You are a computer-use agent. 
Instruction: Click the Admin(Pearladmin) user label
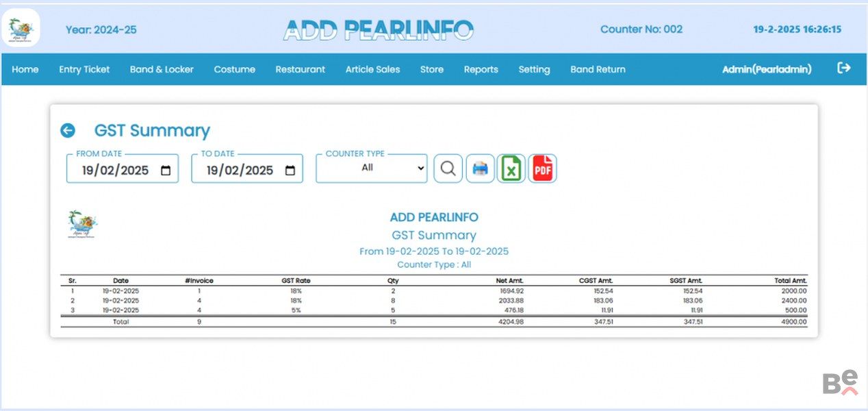[x=767, y=69]
